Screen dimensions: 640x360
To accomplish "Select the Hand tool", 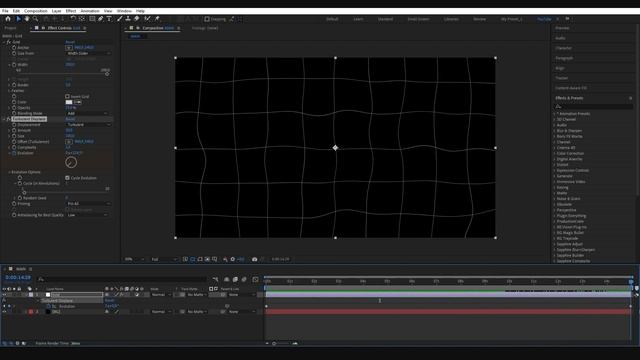I will (27, 19).
